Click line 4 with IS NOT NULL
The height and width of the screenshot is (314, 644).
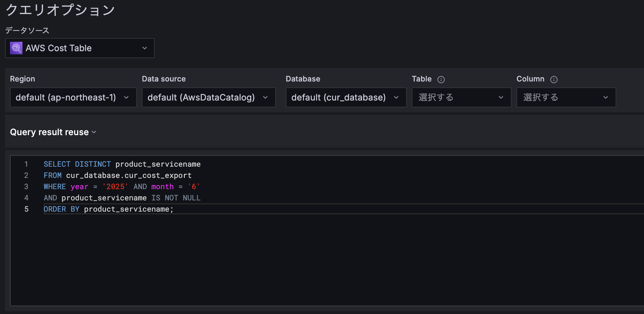click(122, 198)
